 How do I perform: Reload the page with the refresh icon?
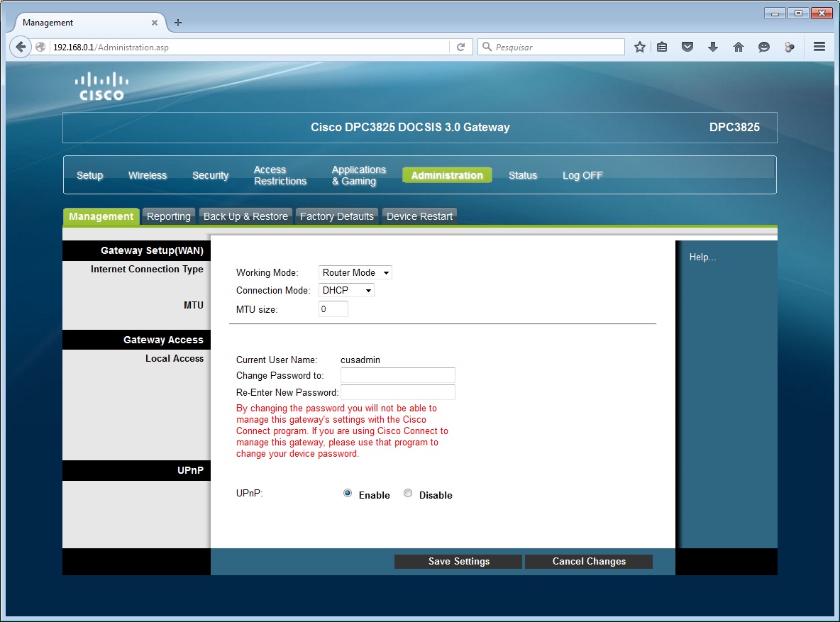pos(460,47)
